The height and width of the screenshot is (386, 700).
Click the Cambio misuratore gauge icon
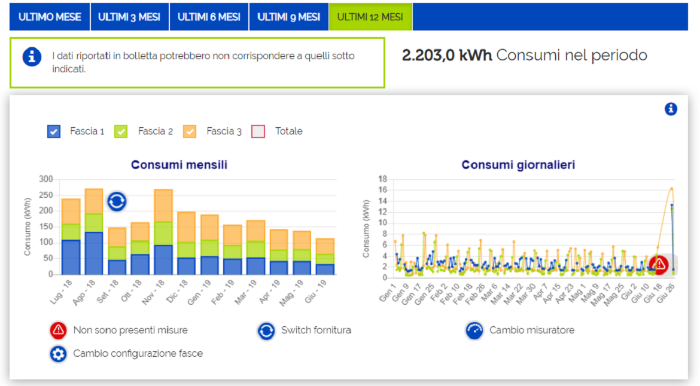(474, 331)
